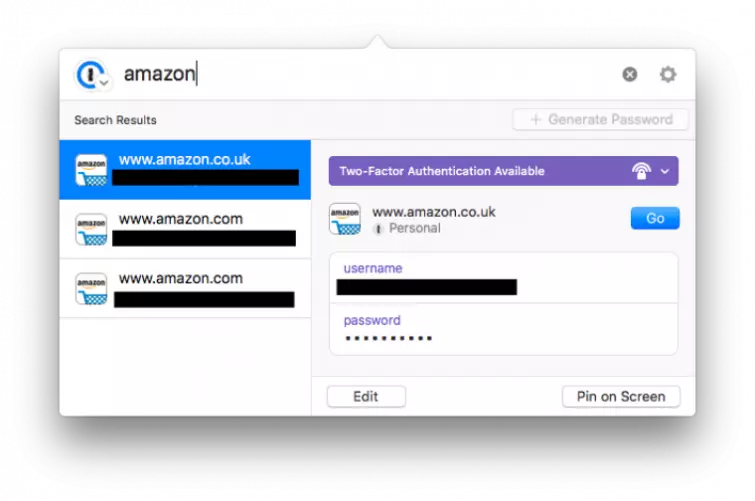This screenshot has height=501, width=755.
Task: Select the www.amazon.co.uk search result
Action: 185,170
